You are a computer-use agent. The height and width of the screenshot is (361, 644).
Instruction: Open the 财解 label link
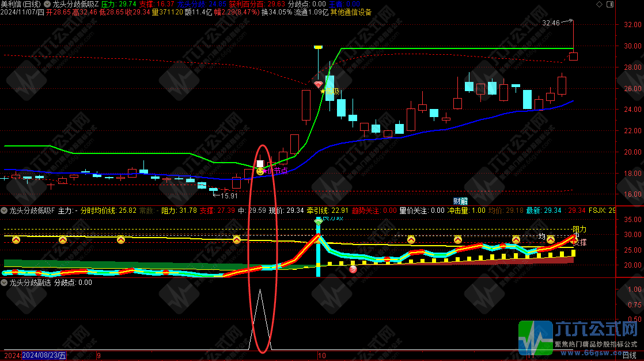(460, 201)
